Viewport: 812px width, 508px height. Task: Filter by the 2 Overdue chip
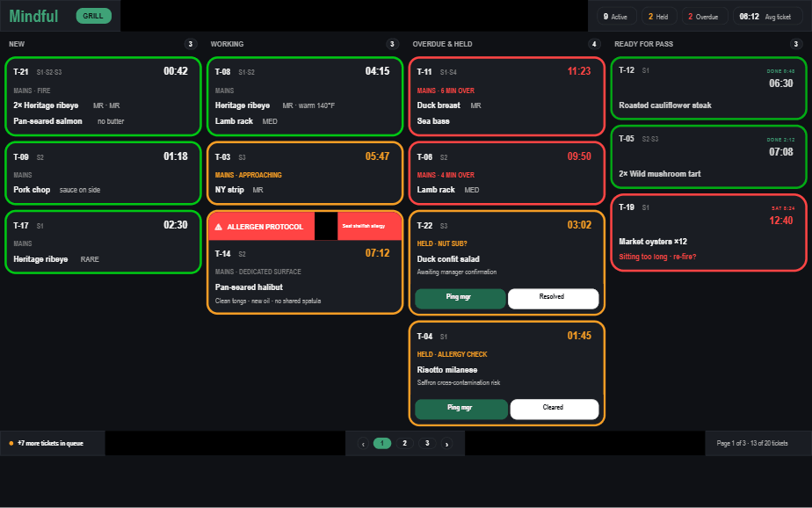(704, 17)
